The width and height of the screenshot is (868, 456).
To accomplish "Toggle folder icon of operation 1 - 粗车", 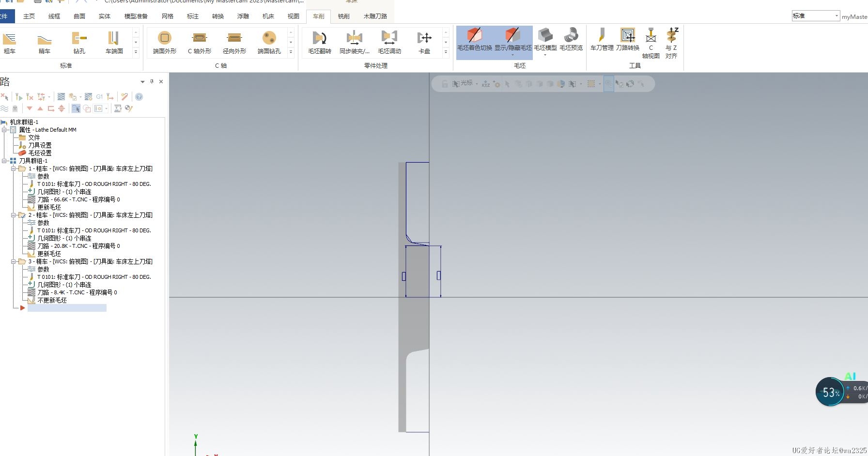I will (x=22, y=168).
